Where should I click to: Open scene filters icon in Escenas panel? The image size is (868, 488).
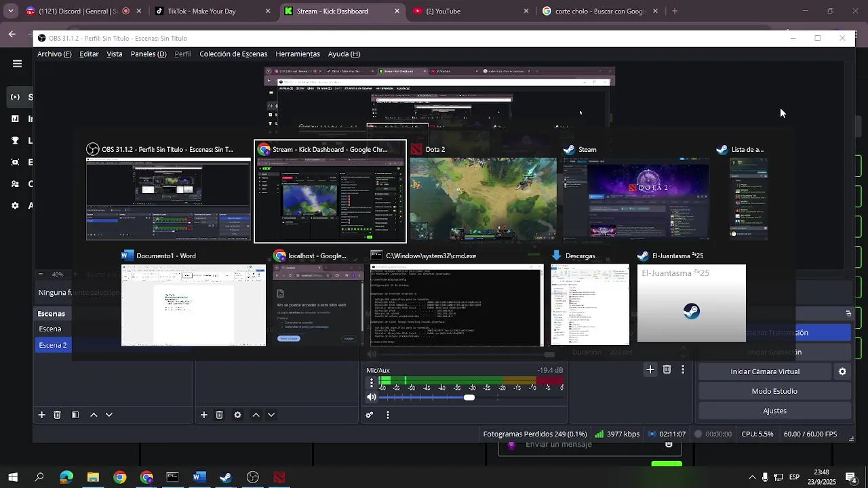tap(75, 415)
